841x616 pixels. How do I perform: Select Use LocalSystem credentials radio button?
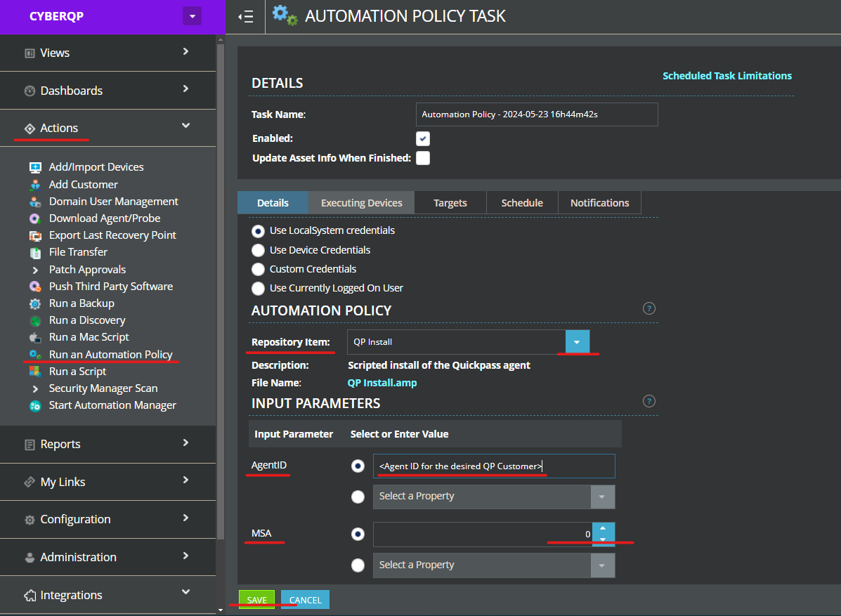258,231
